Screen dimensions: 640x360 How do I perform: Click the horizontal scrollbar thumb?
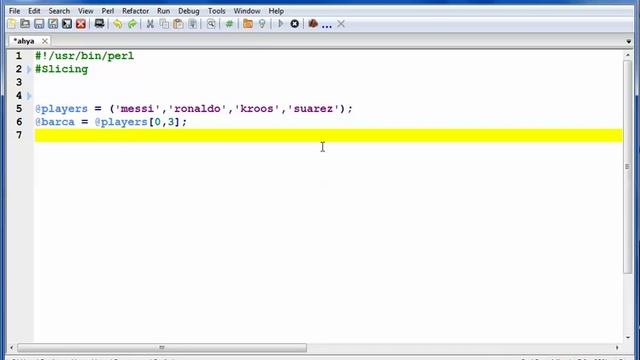162,348
